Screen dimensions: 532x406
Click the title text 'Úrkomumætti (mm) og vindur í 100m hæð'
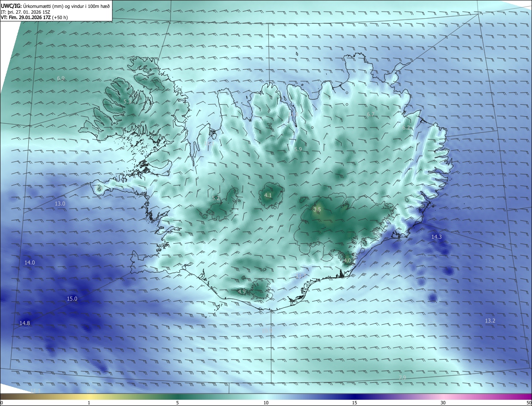point(67,5)
